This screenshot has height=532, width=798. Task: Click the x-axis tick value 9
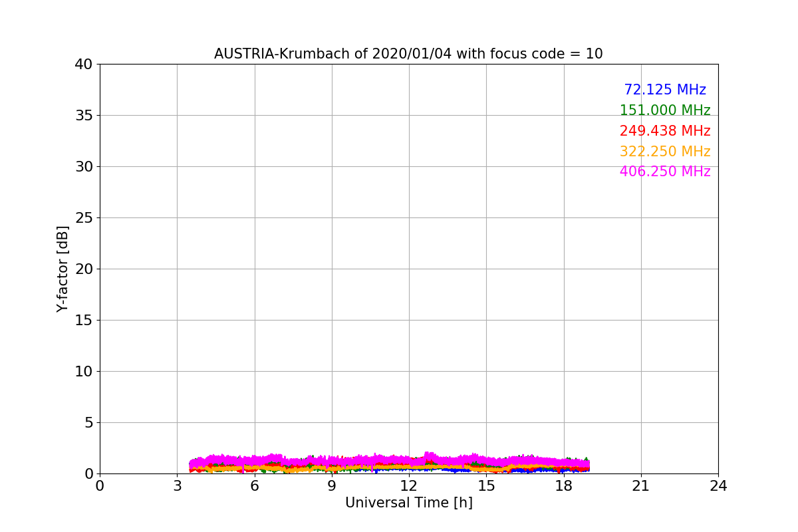[x=332, y=486]
